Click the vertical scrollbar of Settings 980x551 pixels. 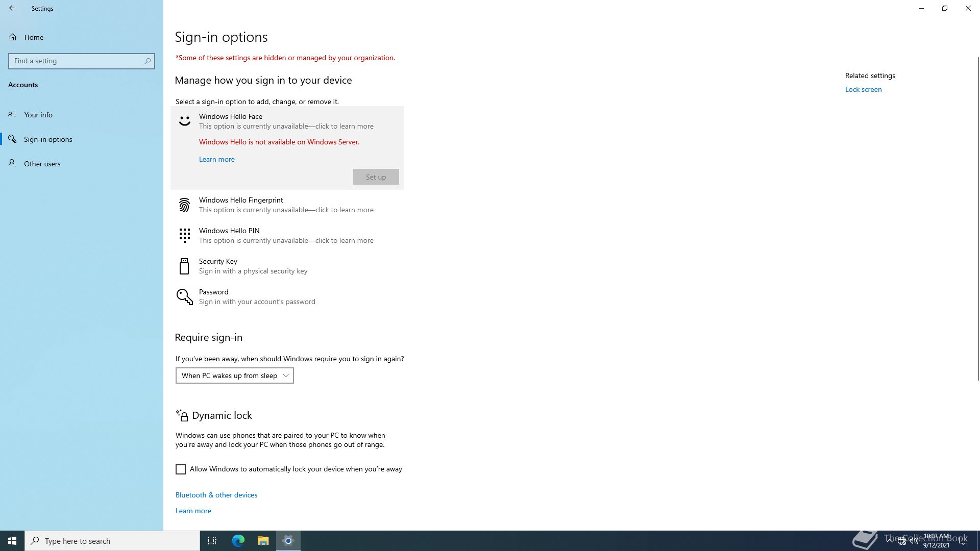[978, 218]
